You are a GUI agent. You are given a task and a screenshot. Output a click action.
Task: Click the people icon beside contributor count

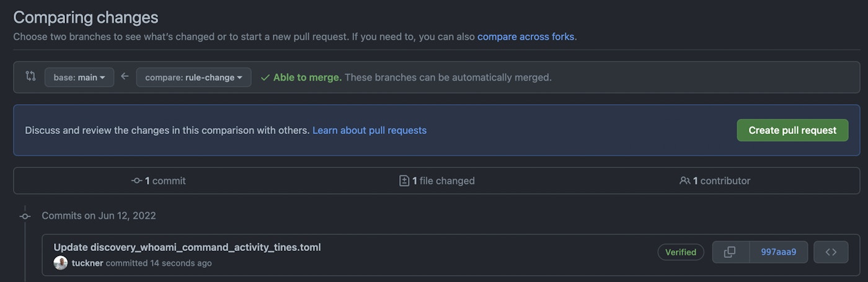point(684,181)
